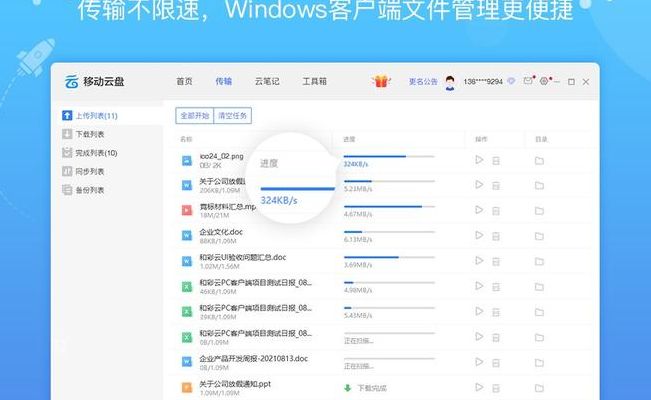Start the 5.43MB/s row upload
The height and width of the screenshot is (400, 651).
click(x=479, y=312)
